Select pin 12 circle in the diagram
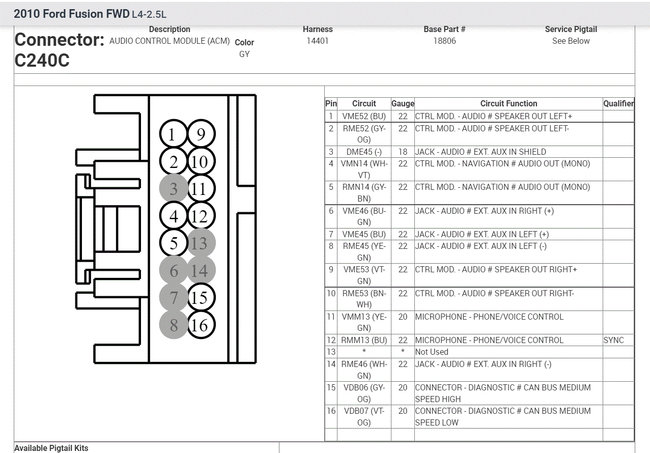Image resolution: width=650 pixels, height=453 pixels. [201, 216]
